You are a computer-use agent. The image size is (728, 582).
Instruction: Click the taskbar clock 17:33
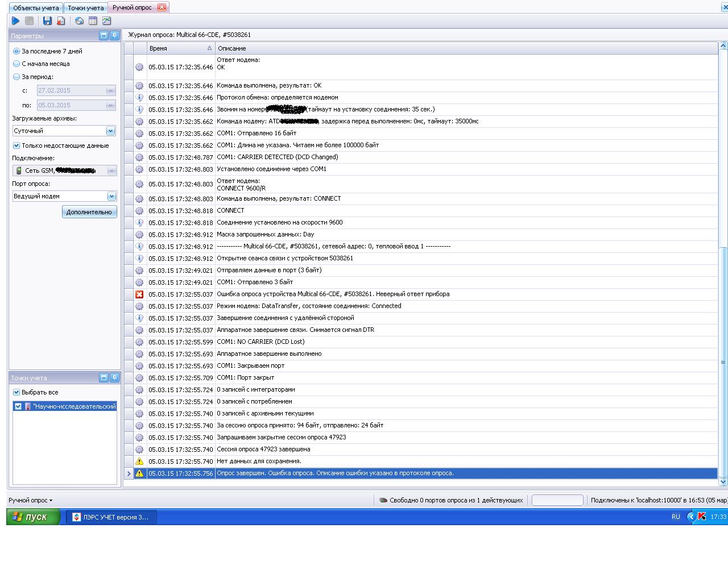718,517
